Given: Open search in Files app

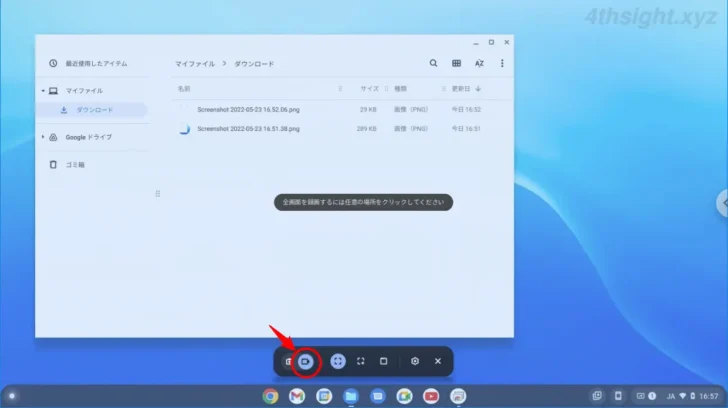Looking at the screenshot, I should point(433,63).
